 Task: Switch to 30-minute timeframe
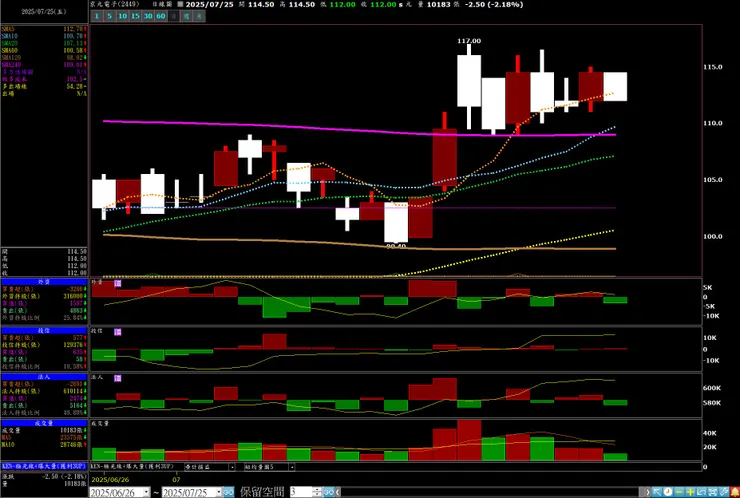(148, 16)
